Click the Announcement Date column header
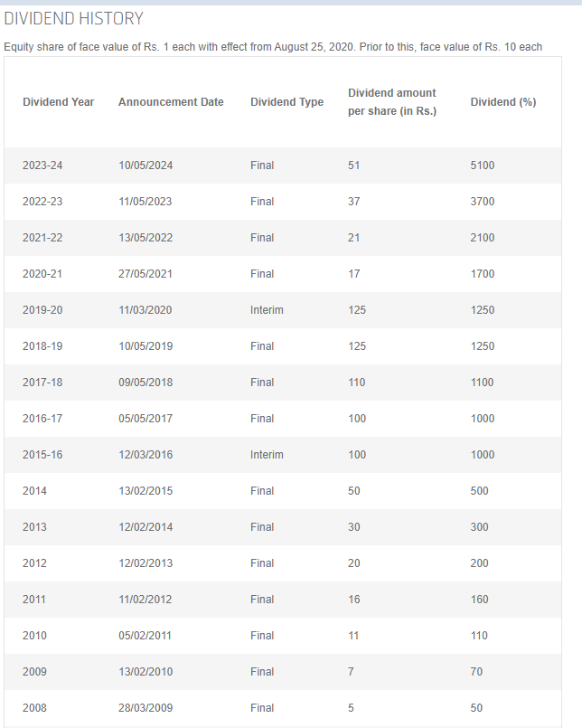The image size is (582, 728). [x=171, y=101]
